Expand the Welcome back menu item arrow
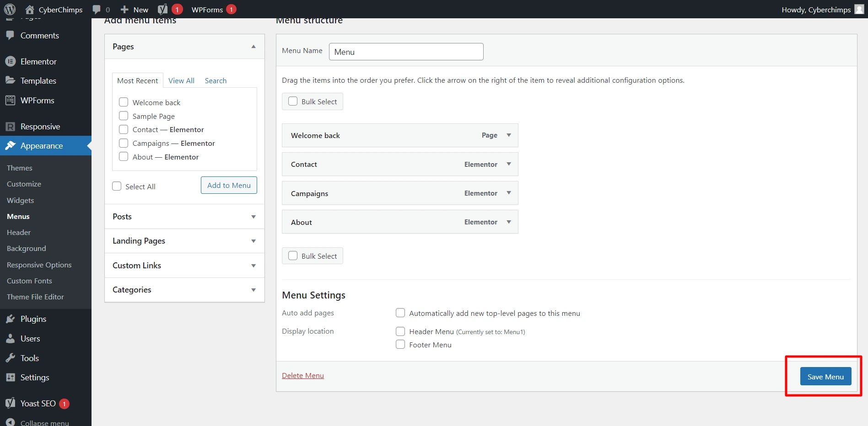This screenshot has height=426, width=868. pos(509,135)
